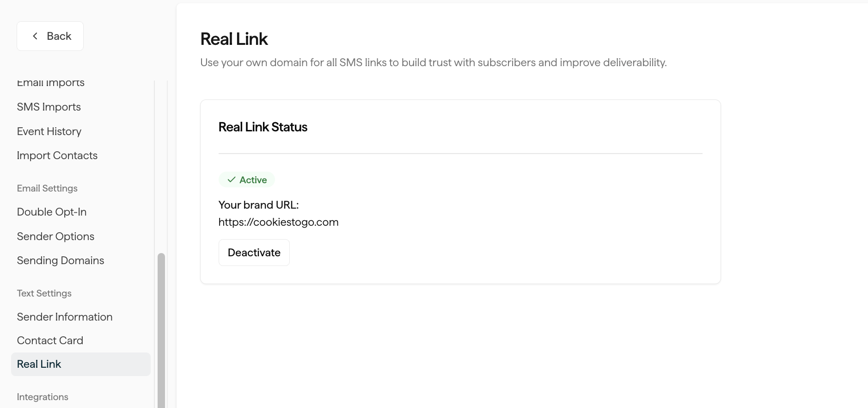The image size is (868, 408).
Task: Open Sender Information settings
Action: pyautogui.click(x=64, y=317)
